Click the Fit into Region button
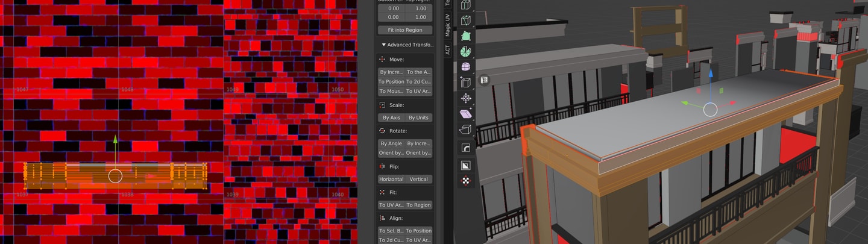868x244 pixels. pos(406,30)
